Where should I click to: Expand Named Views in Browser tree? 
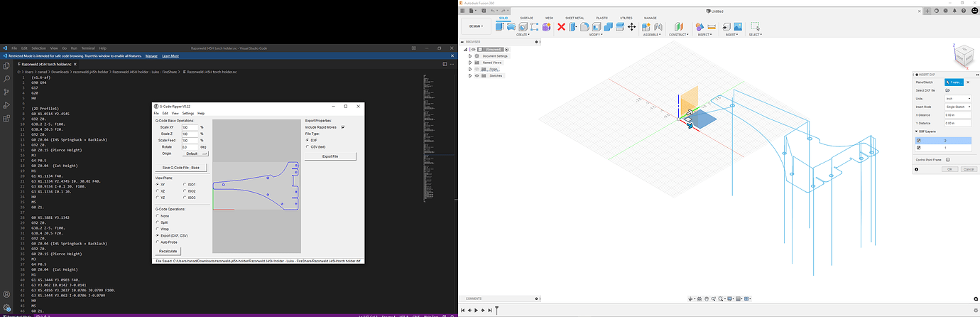470,63
